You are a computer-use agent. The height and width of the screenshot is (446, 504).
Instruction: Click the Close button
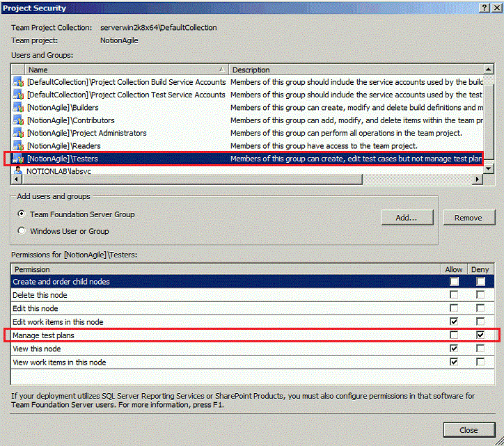pyautogui.click(x=469, y=430)
